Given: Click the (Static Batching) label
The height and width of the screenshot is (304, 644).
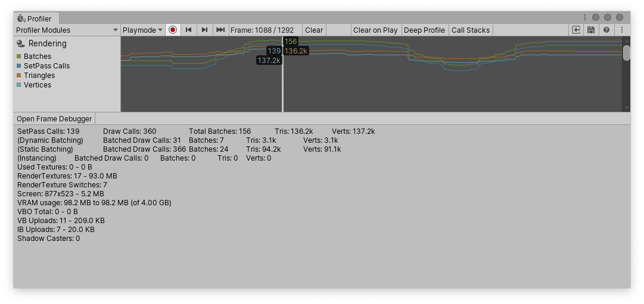Looking at the screenshot, I should coord(45,149).
